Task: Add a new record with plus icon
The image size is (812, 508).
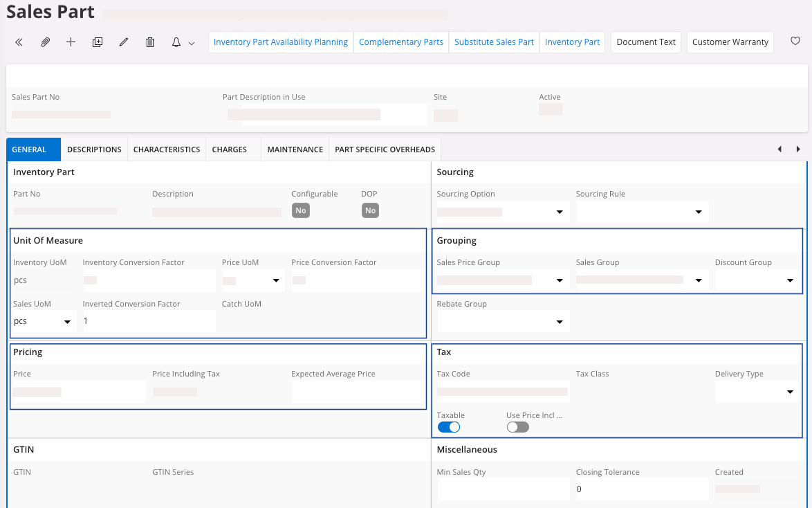Action: tap(71, 42)
